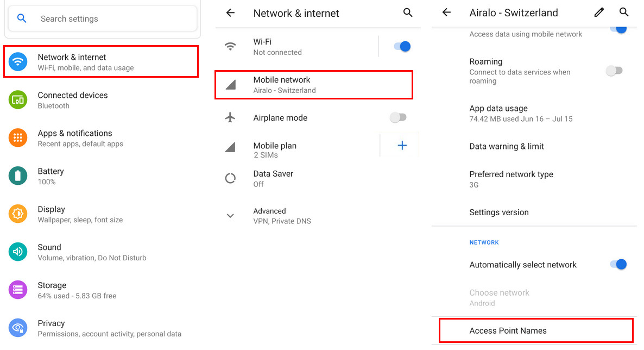This screenshot has width=644, height=350.
Task: Open Access Point Names
Action: pyautogui.click(x=508, y=330)
